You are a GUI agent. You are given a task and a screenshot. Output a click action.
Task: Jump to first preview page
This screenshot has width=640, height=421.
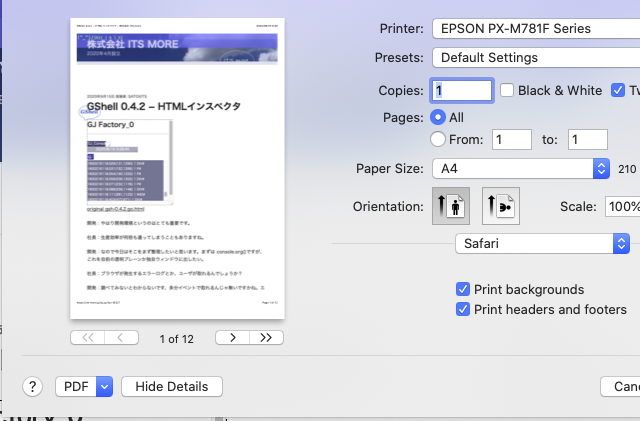coord(88,338)
